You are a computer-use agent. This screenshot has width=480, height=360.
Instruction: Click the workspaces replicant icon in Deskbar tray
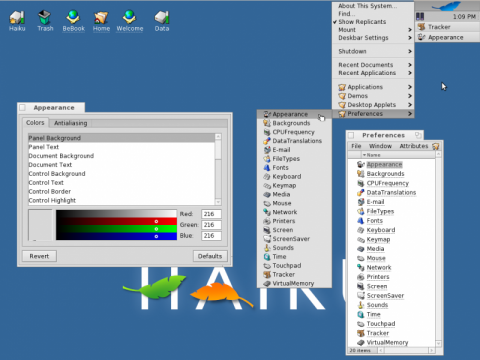coord(420,16)
